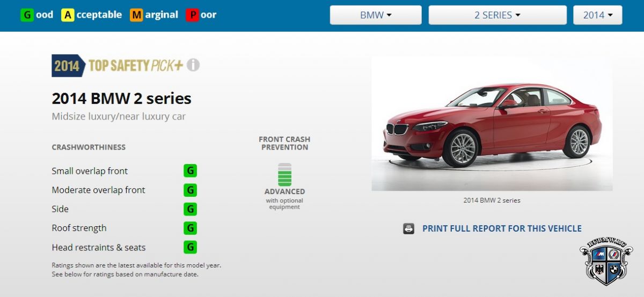Click the yellow A Acceptable legend icon

[68, 15]
